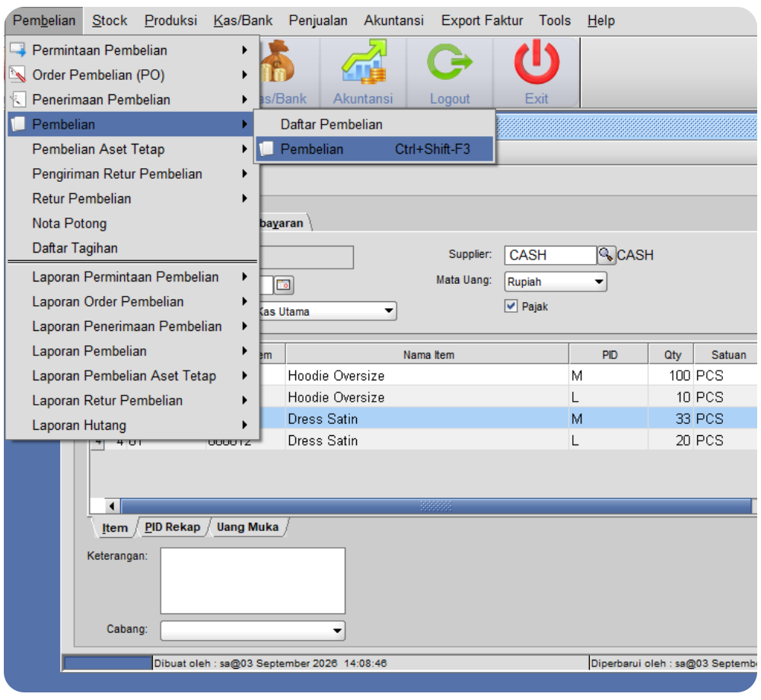Open Laporan Permintaan Pembelian submenu
The height and width of the screenshot is (700, 761).
coord(132,276)
